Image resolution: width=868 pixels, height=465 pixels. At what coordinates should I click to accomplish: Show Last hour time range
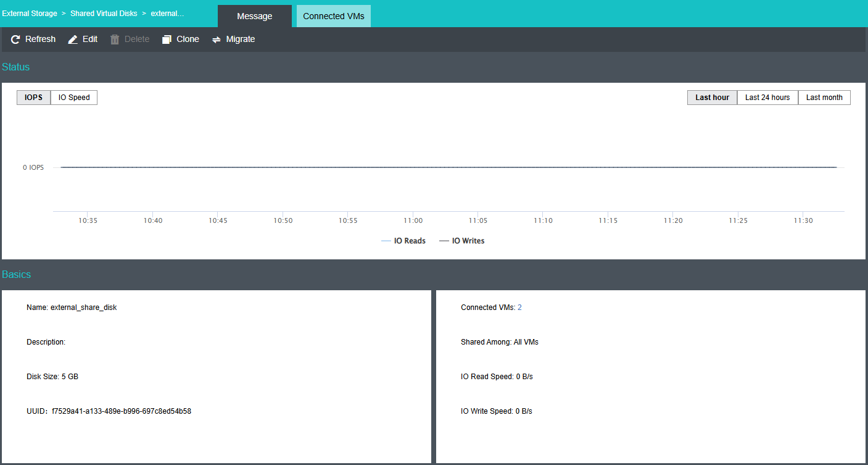[x=712, y=98]
